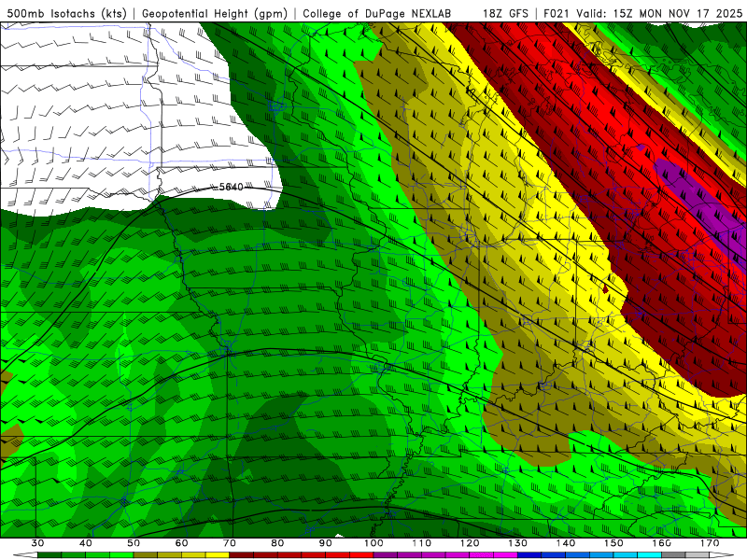The image size is (747, 560).
Task: Click the '5640' height contour label
Action: [x=231, y=188]
